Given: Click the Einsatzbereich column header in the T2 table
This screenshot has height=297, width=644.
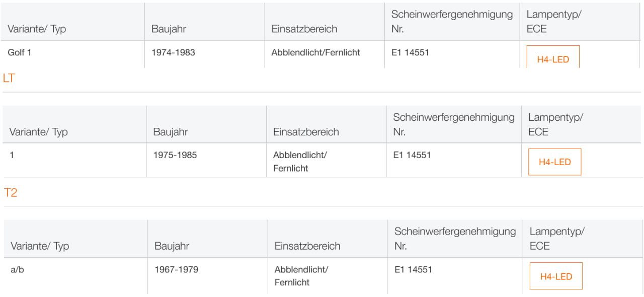Looking at the screenshot, I should click(x=307, y=246).
